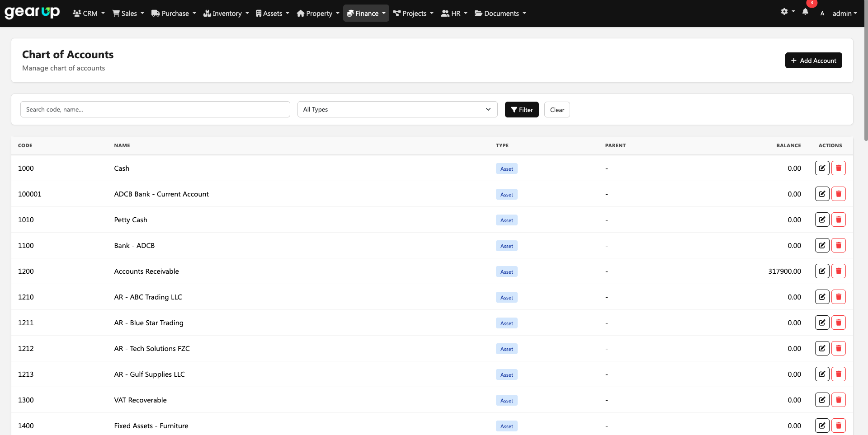Edit the Cash account
The image size is (868, 435).
click(x=822, y=168)
